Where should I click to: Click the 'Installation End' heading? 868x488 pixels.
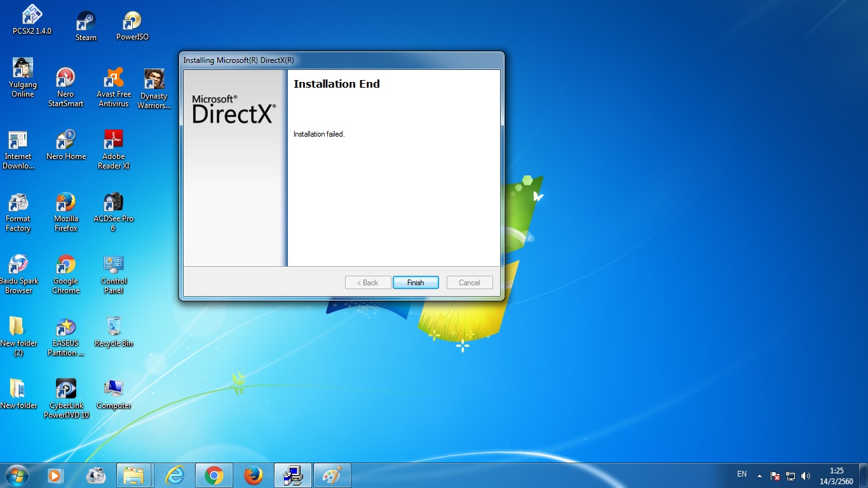[337, 84]
